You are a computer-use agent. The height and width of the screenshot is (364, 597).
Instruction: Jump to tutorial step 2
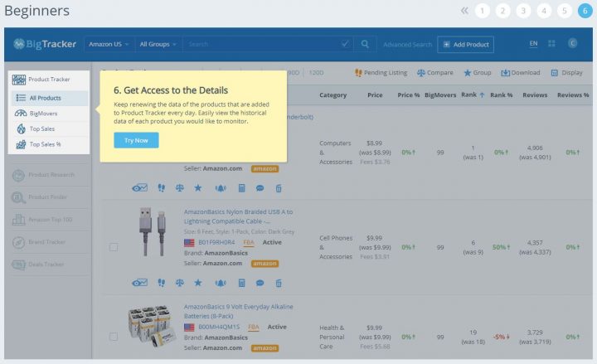(503, 11)
